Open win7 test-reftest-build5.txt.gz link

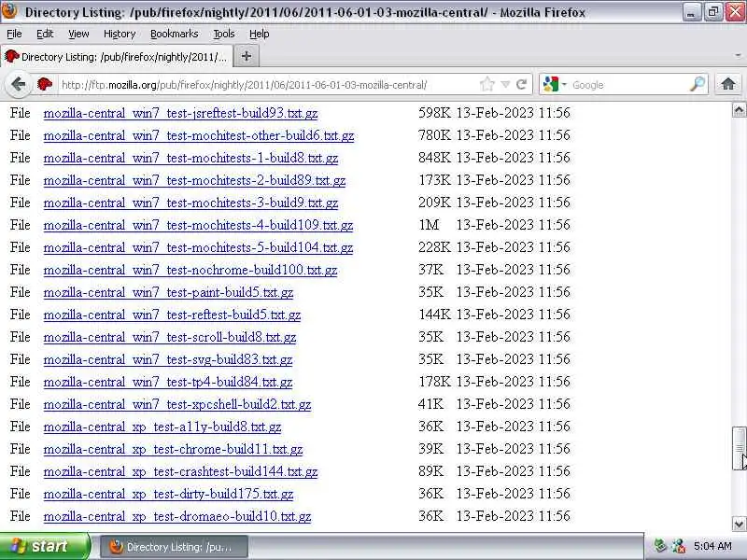(172, 315)
